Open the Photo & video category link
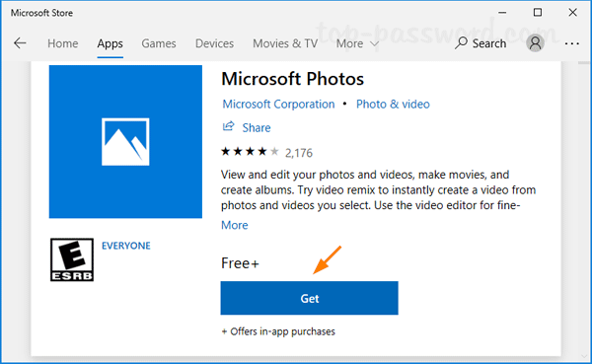The width and height of the screenshot is (592, 364). (x=393, y=104)
